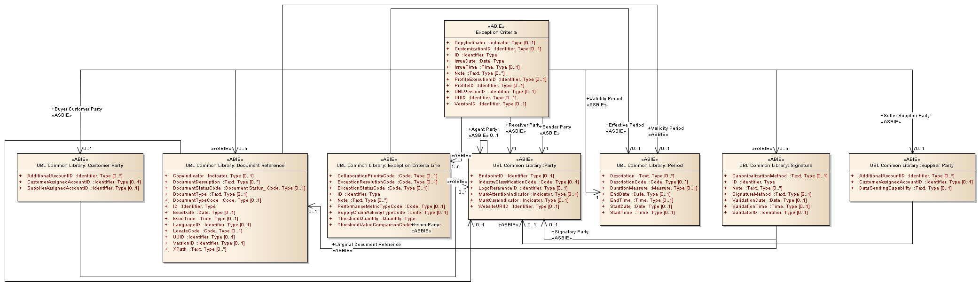Click the Exception Criteria Line class header
Screen dimensions: 980x286
388,166
